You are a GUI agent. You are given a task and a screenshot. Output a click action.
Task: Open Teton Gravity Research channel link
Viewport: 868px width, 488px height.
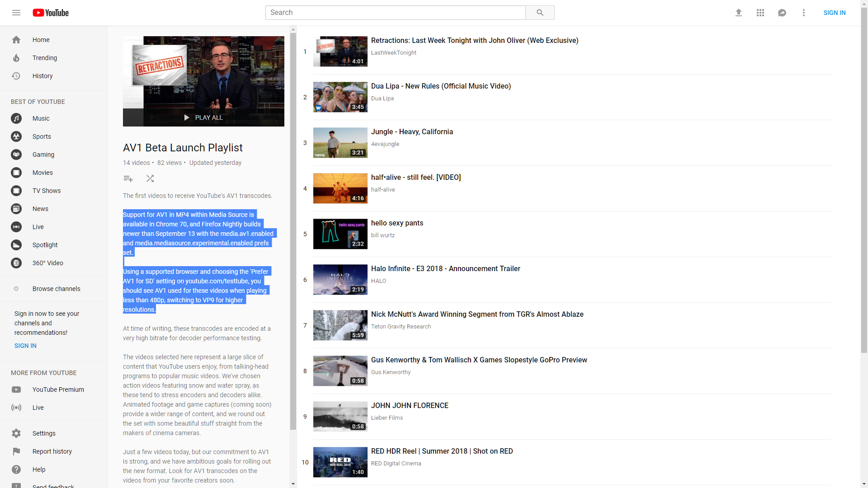401,327
